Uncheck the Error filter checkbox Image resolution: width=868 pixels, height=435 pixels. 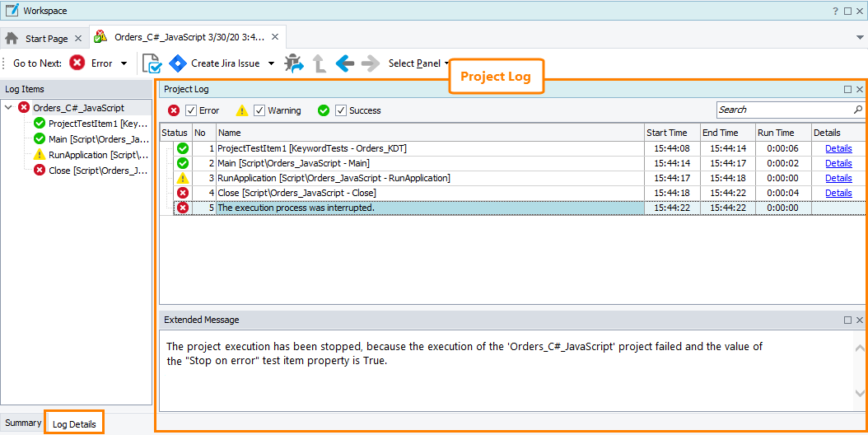tap(191, 110)
